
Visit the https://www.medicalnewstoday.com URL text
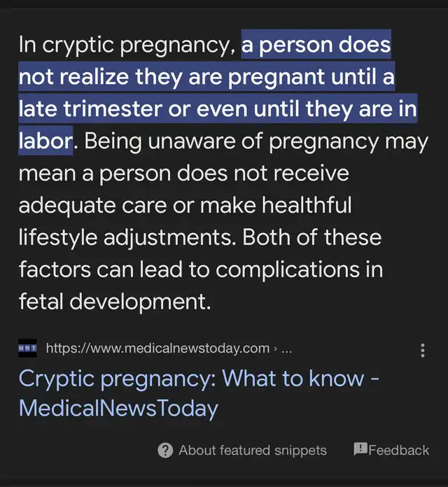coord(157,348)
